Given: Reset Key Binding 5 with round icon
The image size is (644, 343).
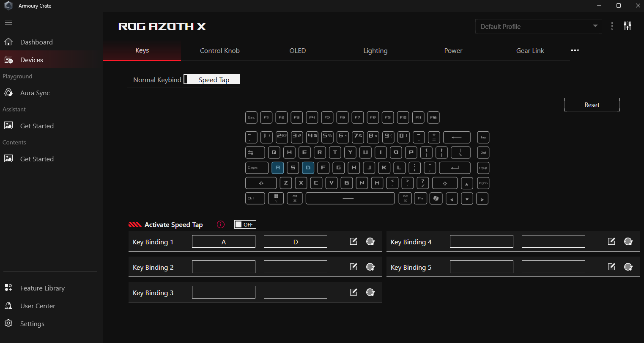Looking at the screenshot, I should tap(628, 267).
